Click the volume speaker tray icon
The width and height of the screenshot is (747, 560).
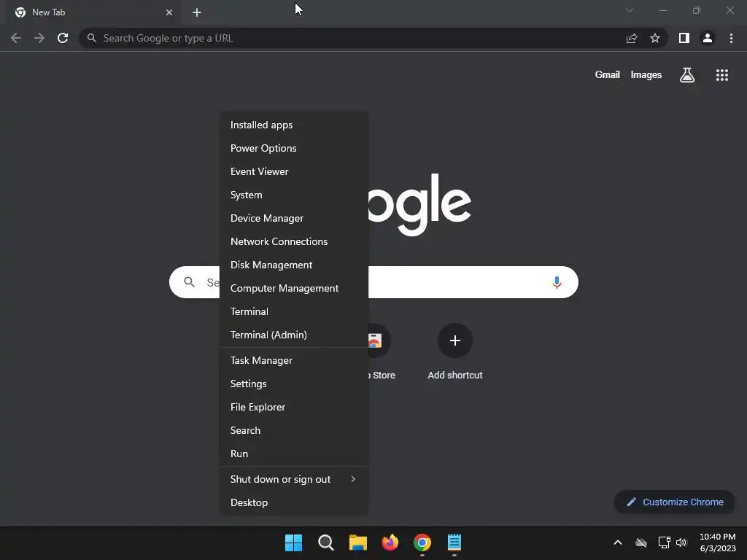[x=681, y=542]
